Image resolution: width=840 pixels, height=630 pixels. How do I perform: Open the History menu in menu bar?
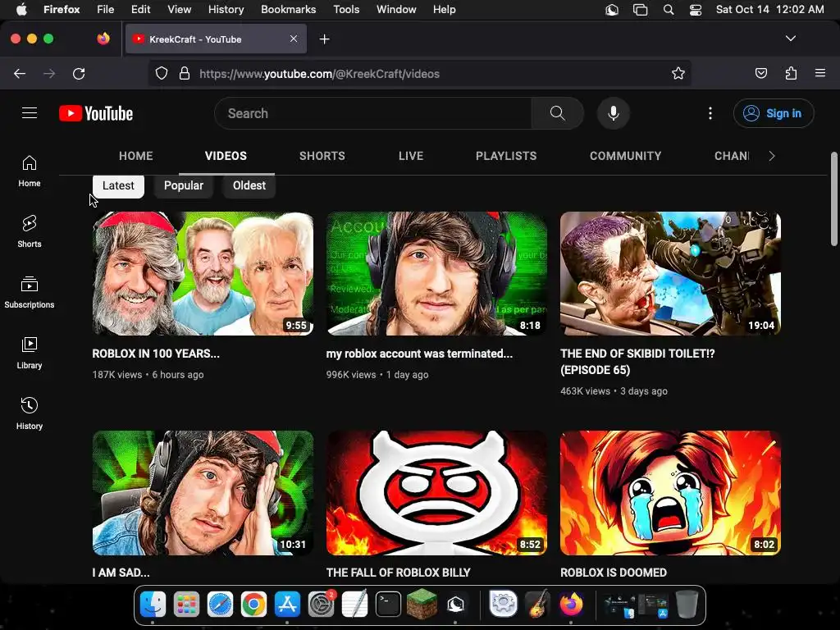(x=226, y=10)
